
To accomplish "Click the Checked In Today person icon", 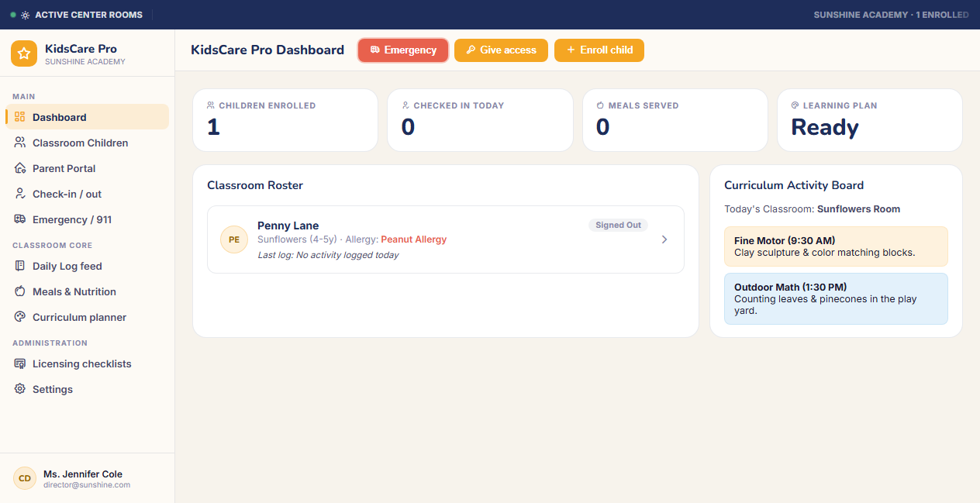I will point(405,105).
